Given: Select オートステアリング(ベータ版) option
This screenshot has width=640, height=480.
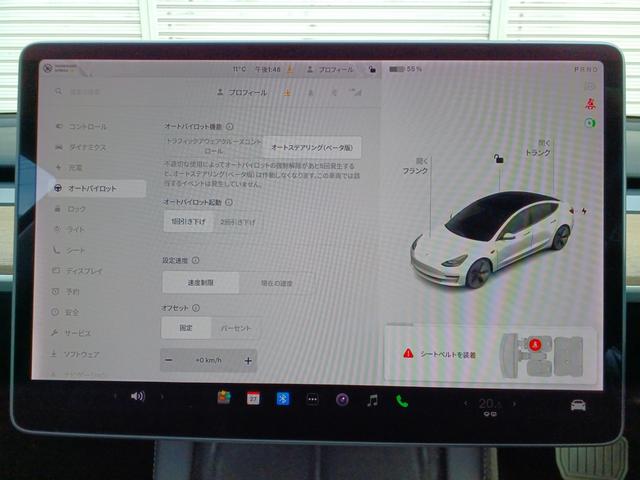Looking at the screenshot, I should 311,147.
